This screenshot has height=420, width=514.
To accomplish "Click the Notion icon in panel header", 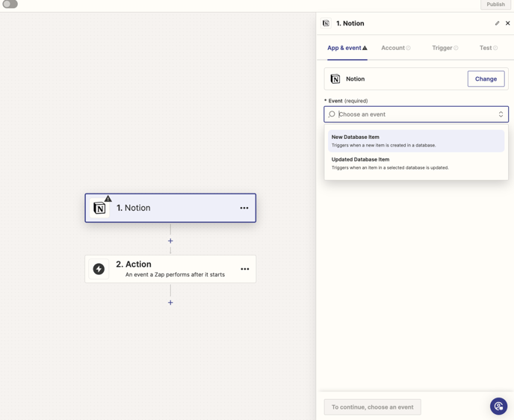I will [326, 23].
